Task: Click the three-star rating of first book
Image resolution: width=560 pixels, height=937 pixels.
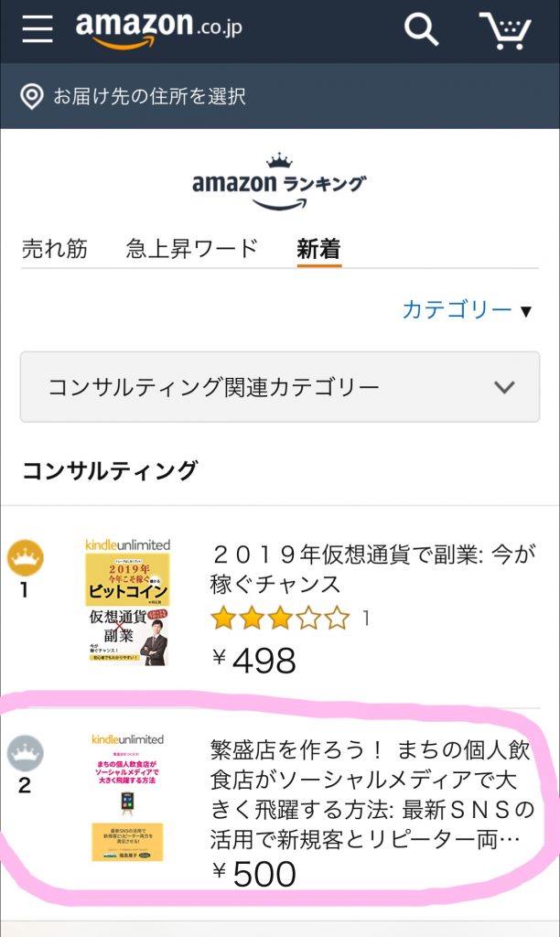Action: coord(280,619)
